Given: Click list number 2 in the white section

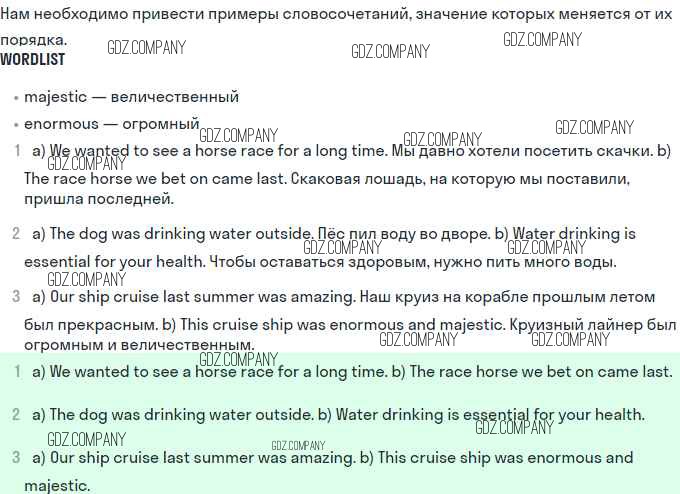Looking at the screenshot, I should [16, 234].
